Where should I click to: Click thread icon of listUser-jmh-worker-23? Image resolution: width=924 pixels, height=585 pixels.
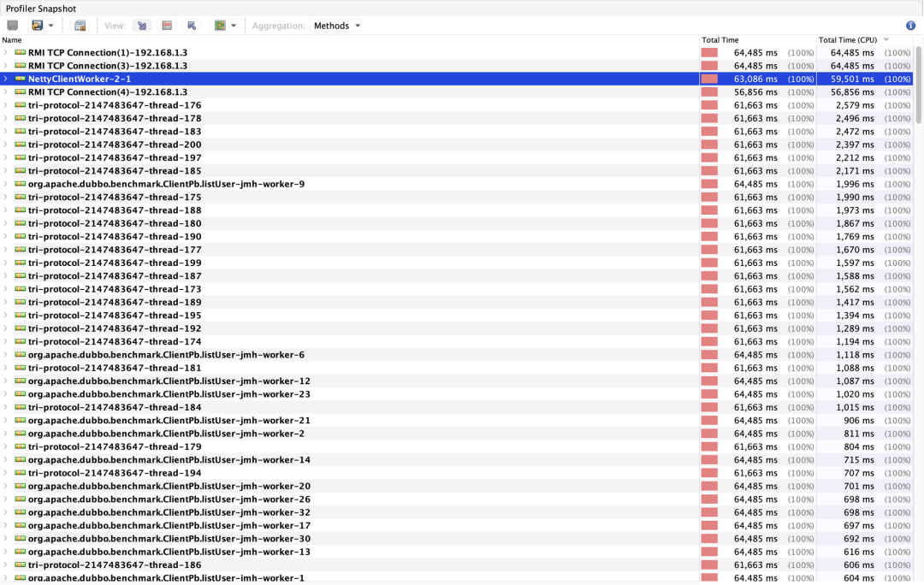(20, 394)
